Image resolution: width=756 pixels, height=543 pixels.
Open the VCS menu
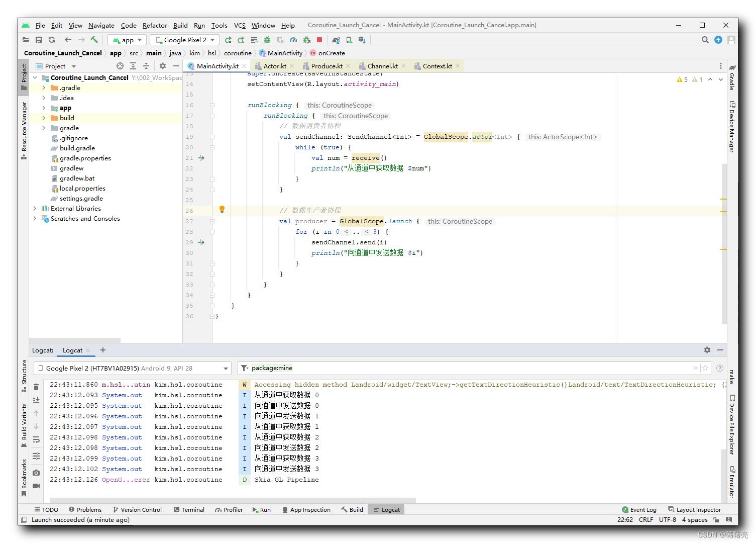point(240,25)
